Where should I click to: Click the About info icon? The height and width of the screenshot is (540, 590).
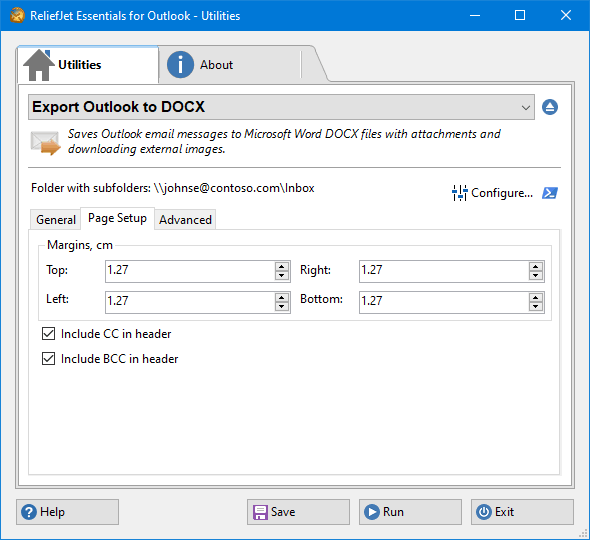[180, 65]
